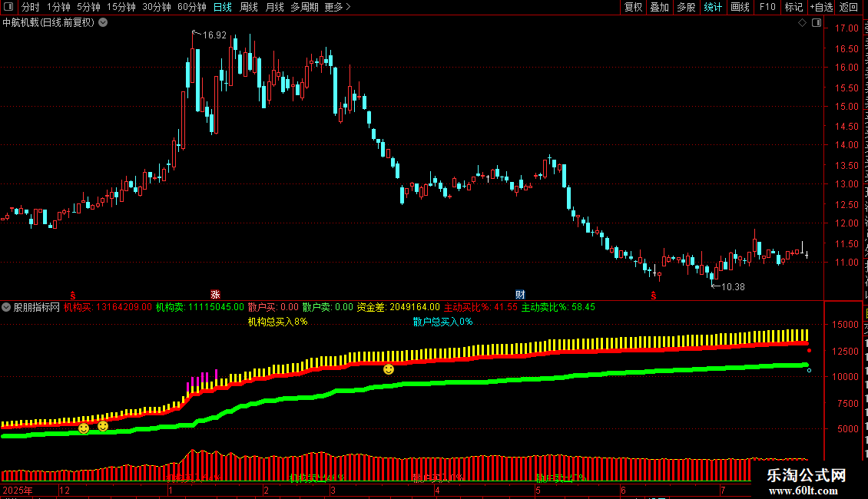
Task: Click the 散户买 0.00 reading
Action: pyautogui.click(x=273, y=307)
